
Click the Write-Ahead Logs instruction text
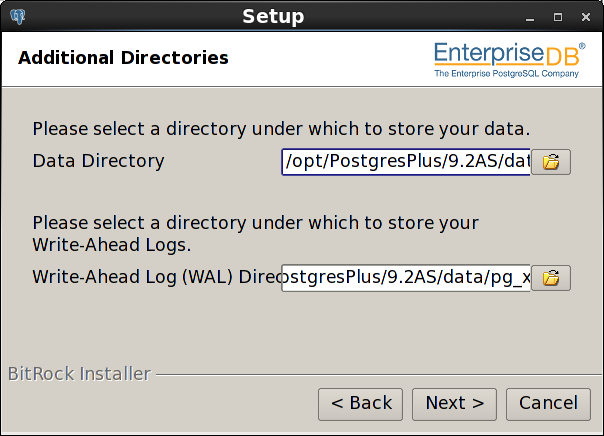pos(255,234)
